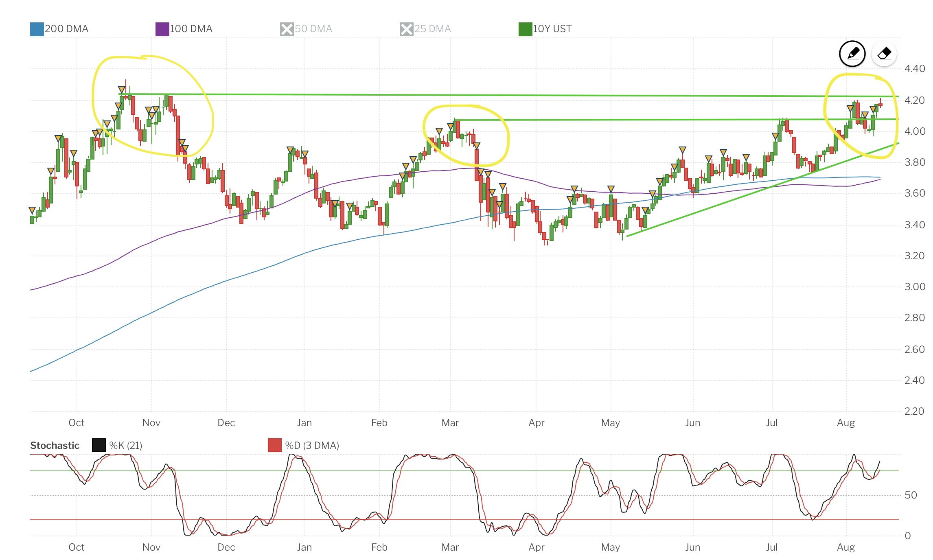
Task: Click the 'Jan' label under the stochastic chart
Action: [304, 547]
